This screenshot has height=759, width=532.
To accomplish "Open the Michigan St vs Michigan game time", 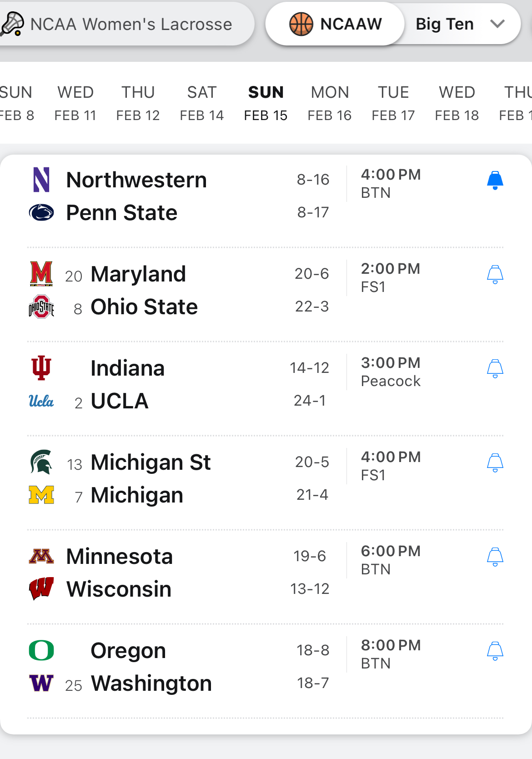I will click(x=391, y=457).
